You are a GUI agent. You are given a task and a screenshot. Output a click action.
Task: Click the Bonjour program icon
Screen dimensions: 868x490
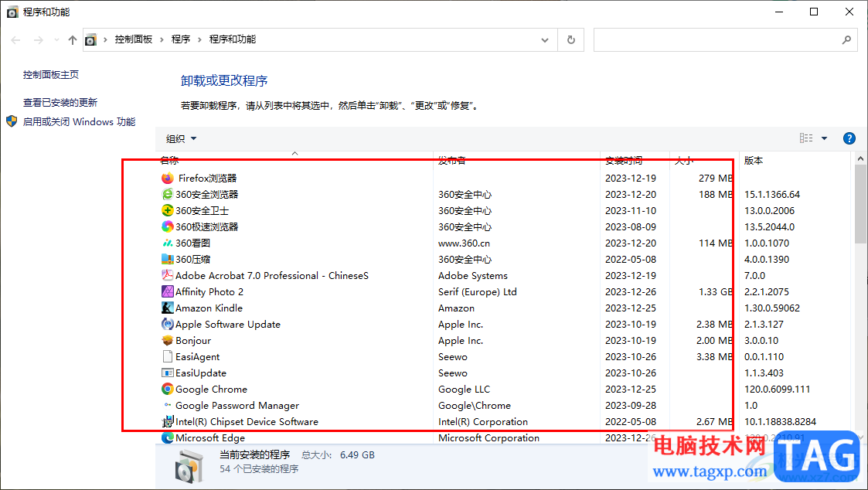pyautogui.click(x=167, y=341)
